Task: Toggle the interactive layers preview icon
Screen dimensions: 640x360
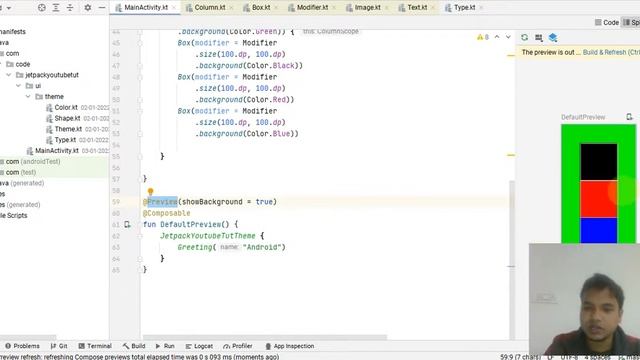Action: click(553, 38)
